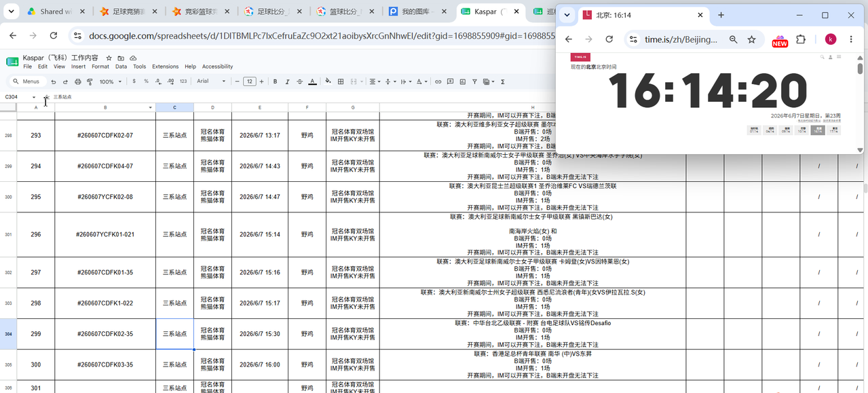Open the Arial font dropdown
The width and height of the screenshot is (868, 393).
coord(211,81)
